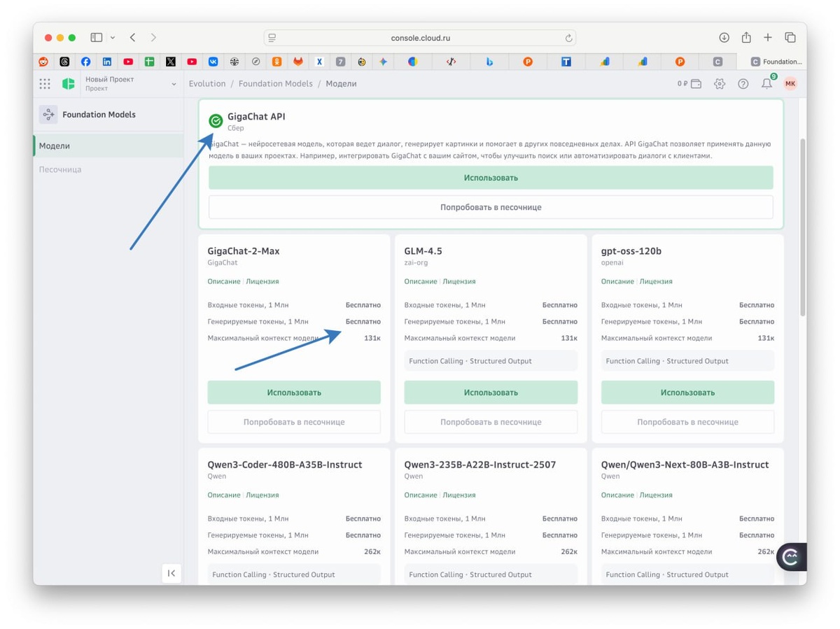
Task: Open the help question mark icon
Action: 743,84
